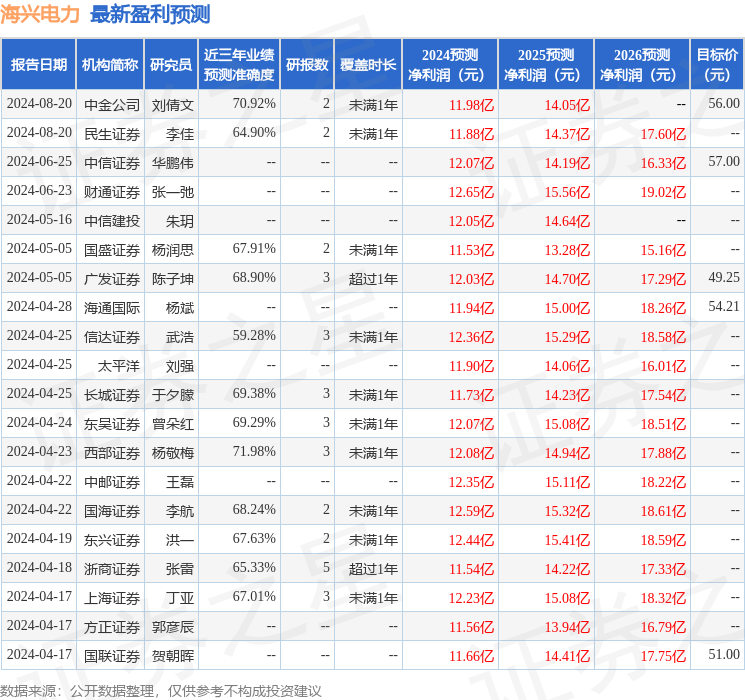The width and height of the screenshot is (745, 700).
Task: Click target price 57.00
Action: [724, 161]
